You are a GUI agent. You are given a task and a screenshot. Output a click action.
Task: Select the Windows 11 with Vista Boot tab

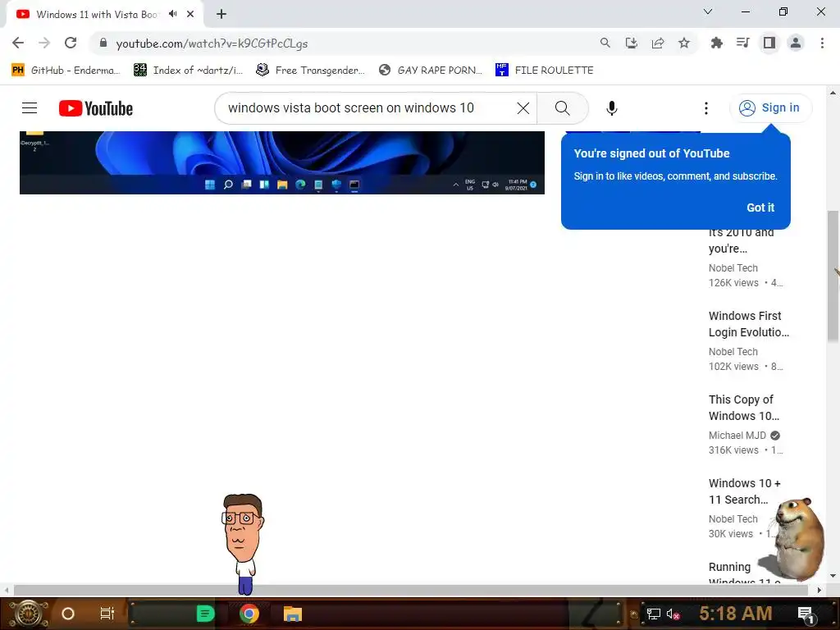pos(97,15)
